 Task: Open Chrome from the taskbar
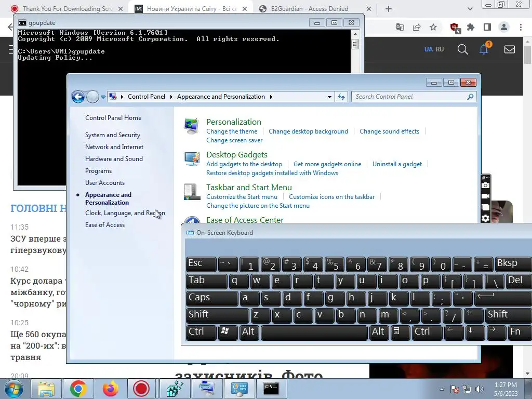click(78, 389)
